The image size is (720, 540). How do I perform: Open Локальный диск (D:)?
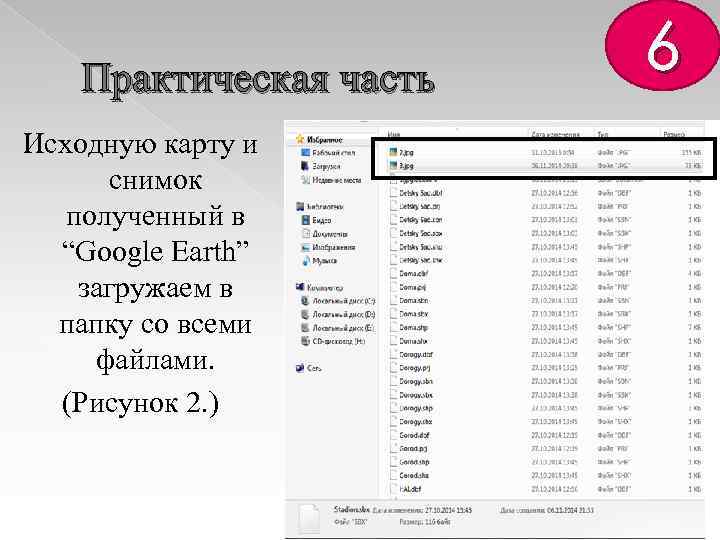tap(344, 315)
